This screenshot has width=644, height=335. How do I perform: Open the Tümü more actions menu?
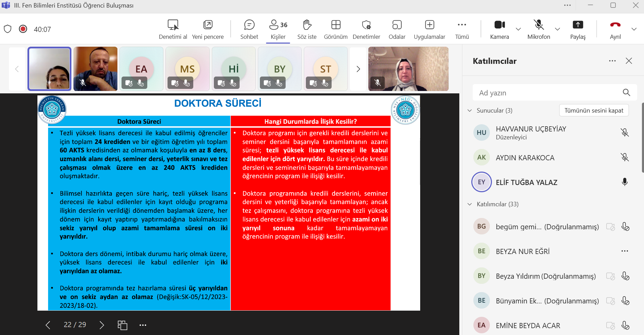pyautogui.click(x=462, y=29)
